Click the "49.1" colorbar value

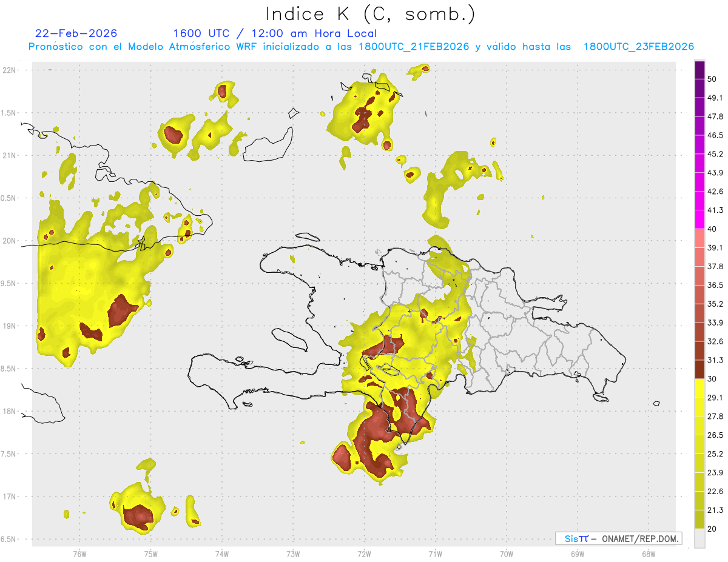click(x=715, y=98)
